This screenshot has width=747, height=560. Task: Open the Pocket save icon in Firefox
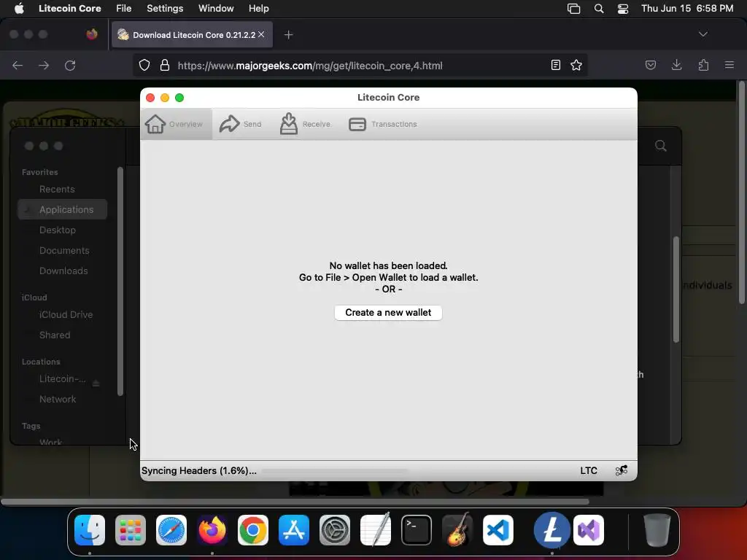650,65
